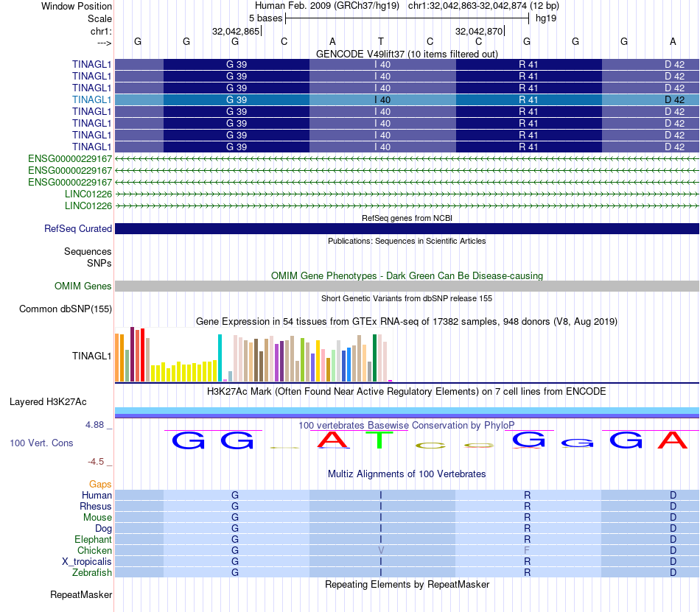Click the green T in PhyloP conservation logo
This screenshot has height=612, width=700.
click(x=380, y=440)
